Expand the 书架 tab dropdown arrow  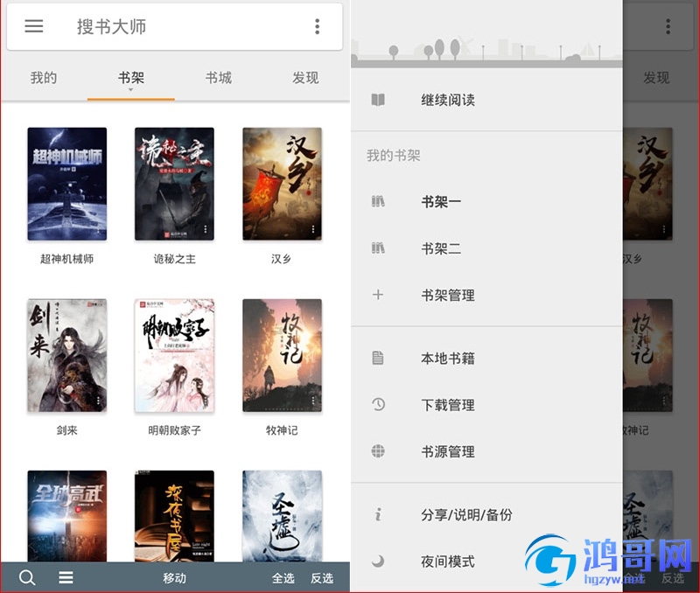[130, 90]
